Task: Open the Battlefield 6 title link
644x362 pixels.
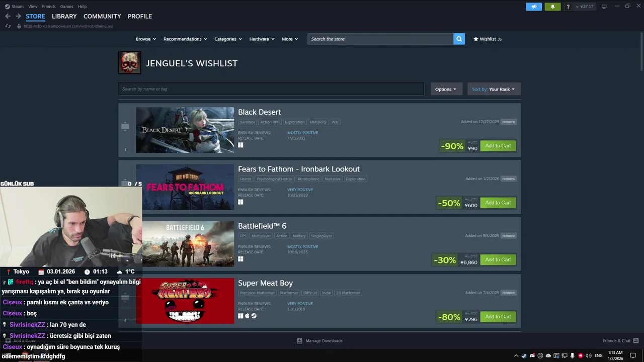Action: [x=262, y=226]
